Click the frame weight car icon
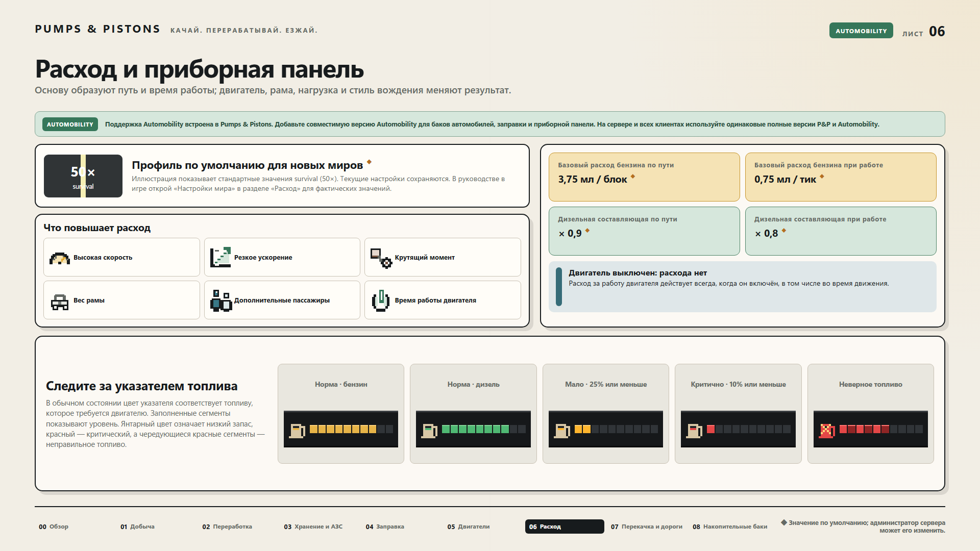Image resolution: width=980 pixels, height=551 pixels. pyautogui.click(x=60, y=302)
